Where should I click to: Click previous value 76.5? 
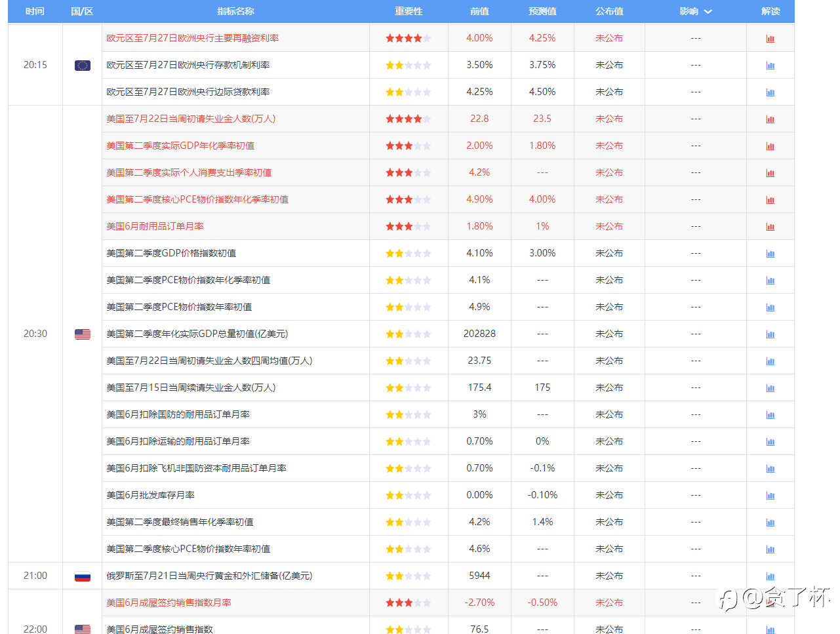(x=479, y=629)
